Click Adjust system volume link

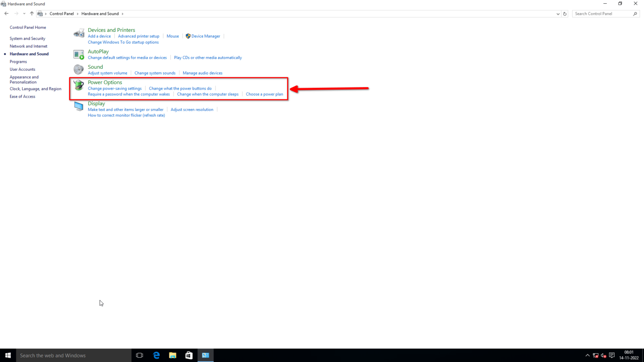tap(107, 73)
